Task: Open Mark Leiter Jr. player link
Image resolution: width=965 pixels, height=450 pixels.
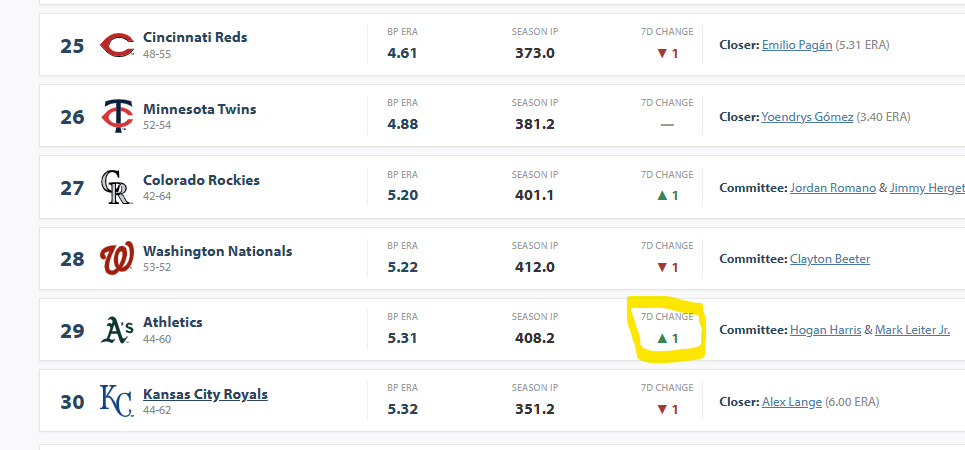Action: [x=912, y=330]
